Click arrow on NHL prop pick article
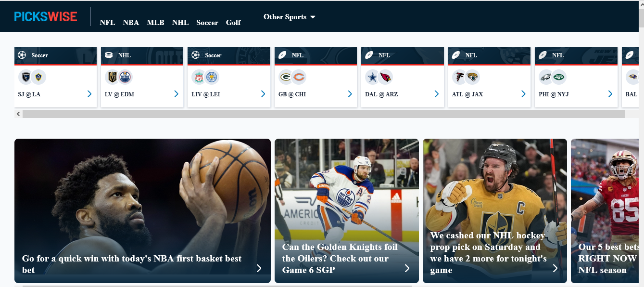 (555, 268)
